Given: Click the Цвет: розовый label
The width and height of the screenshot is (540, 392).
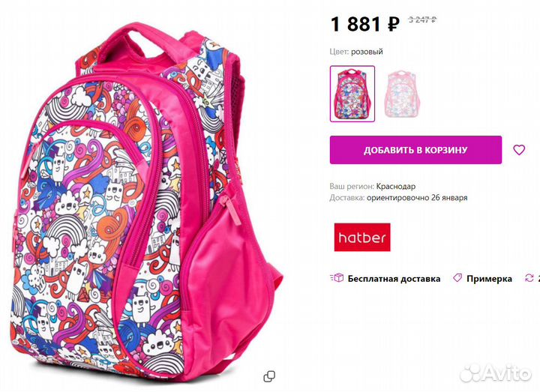Looking at the screenshot, I should (x=356, y=52).
